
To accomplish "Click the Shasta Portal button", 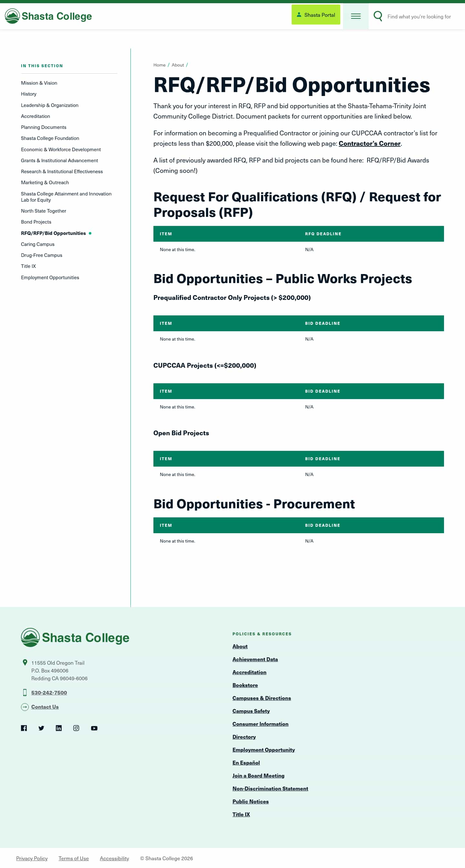I will click(315, 15).
